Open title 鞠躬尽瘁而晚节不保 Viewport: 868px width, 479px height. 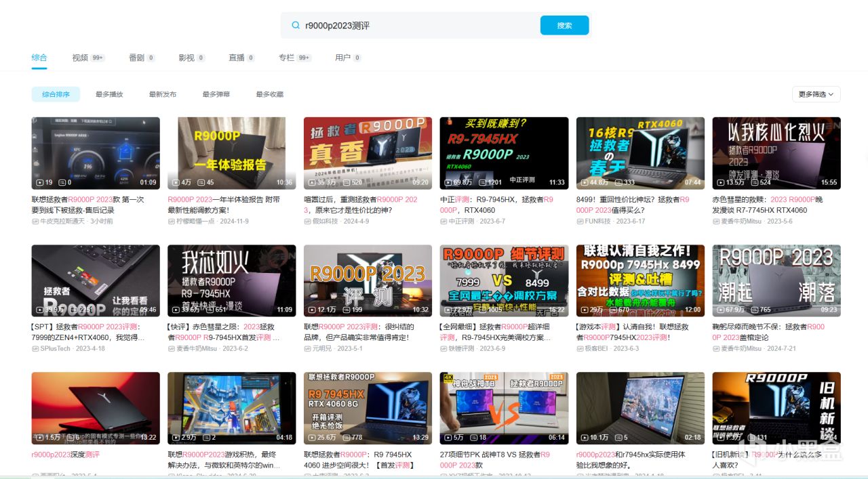tap(768, 332)
